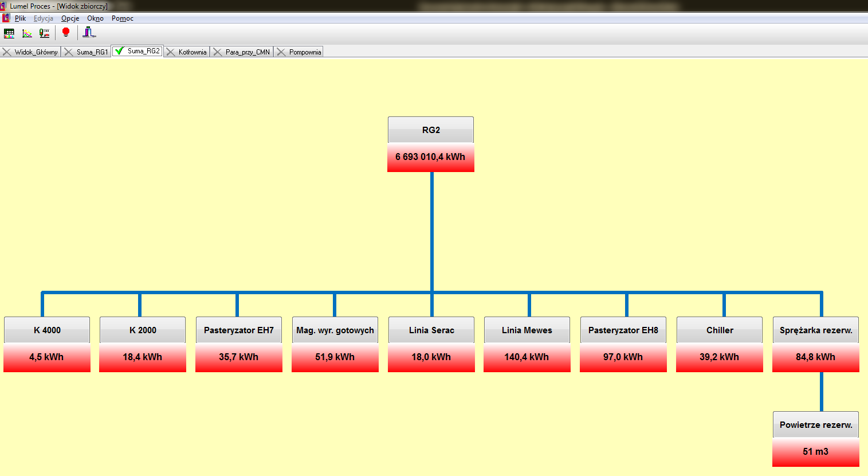Open the Opcje menu

point(70,18)
